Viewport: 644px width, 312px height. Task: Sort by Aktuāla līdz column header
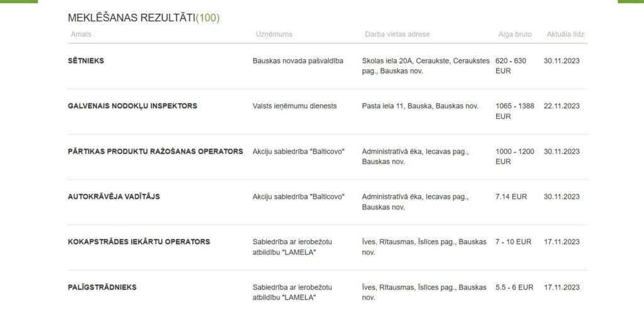565,34
